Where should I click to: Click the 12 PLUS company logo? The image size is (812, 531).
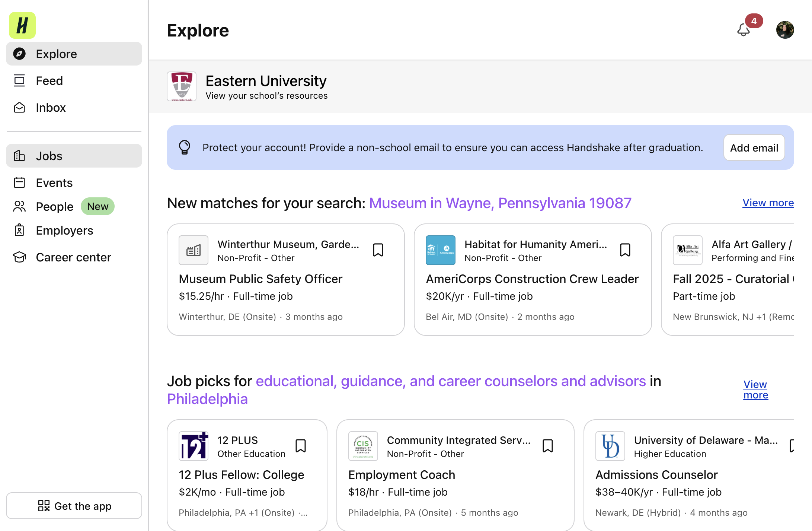(194, 446)
